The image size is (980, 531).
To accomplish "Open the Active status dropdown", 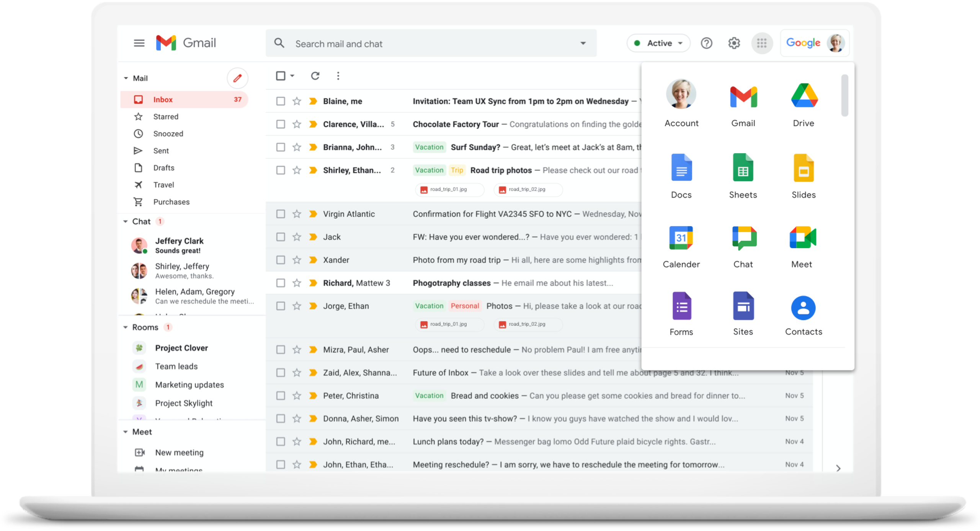I will click(658, 43).
